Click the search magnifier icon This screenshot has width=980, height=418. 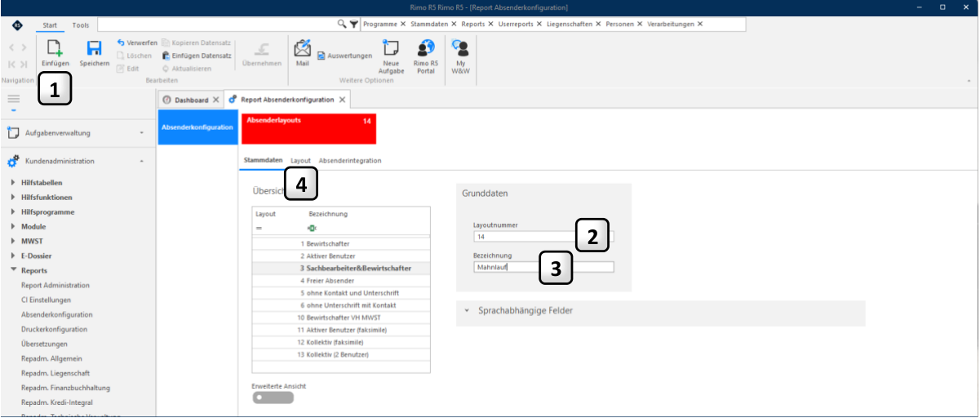(342, 24)
